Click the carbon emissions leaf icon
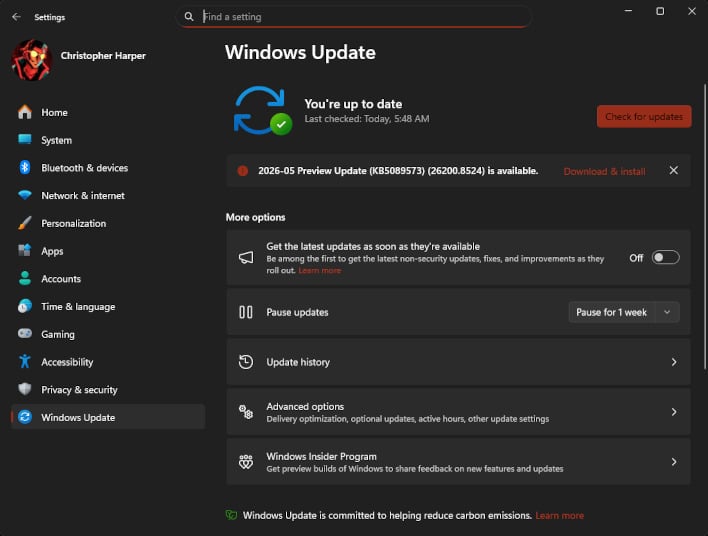 pyautogui.click(x=232, y=515)
